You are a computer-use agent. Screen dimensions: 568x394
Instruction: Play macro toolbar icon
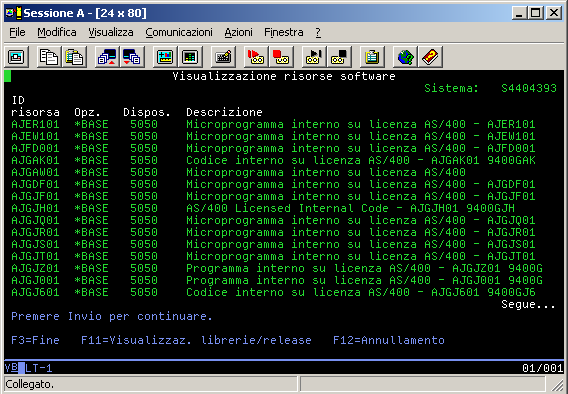pyautogui.click(x=314, y=57)
